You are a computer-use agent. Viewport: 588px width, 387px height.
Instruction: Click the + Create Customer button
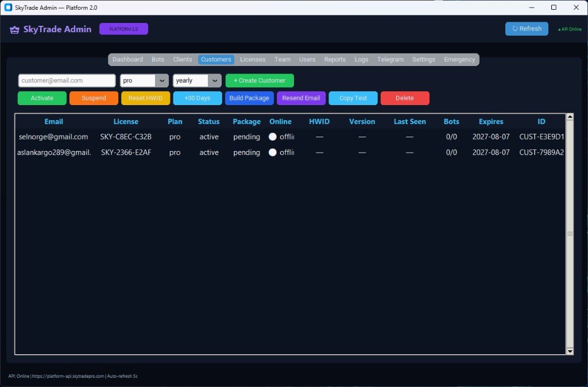pos(260,80)
